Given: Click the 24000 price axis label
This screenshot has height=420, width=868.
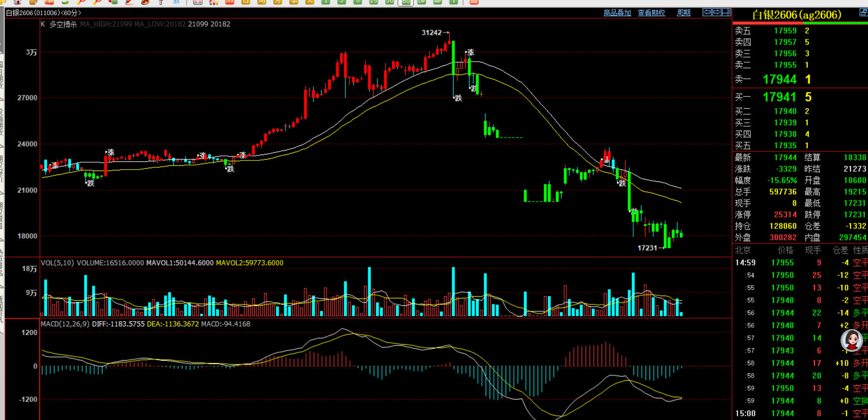Looking at the screenshot, I should [27, 144].
